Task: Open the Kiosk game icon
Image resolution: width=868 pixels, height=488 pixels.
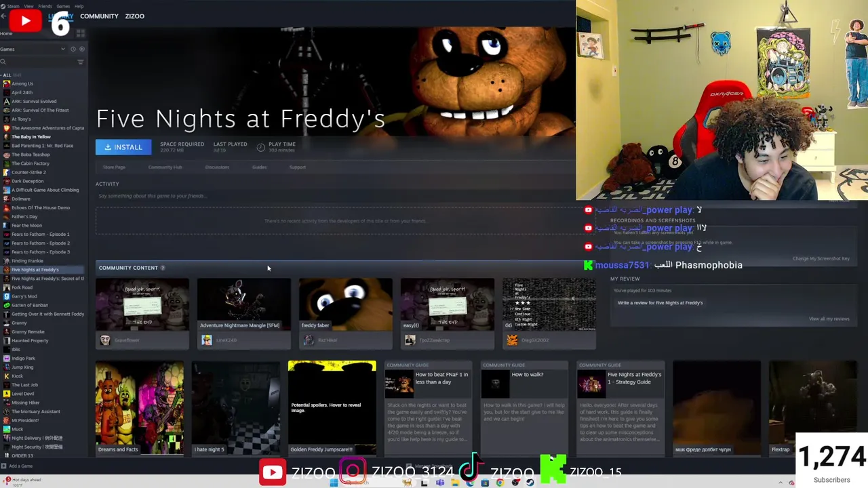Action: coord(7,375)
